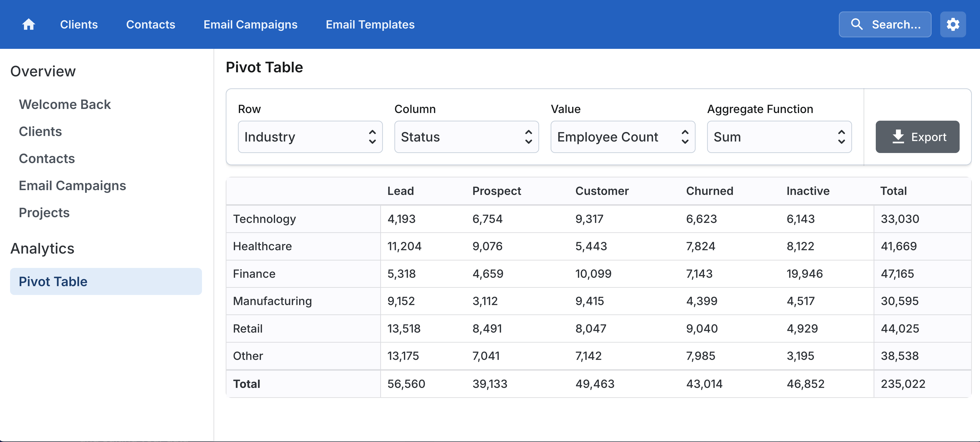Open Email Campaigns in top navigation
980x442 pixels.
click(x=250, y=24)
